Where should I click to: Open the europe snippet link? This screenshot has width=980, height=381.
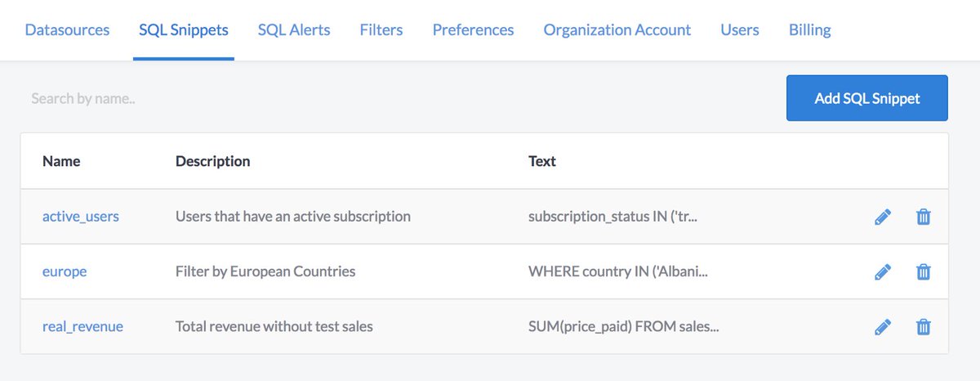point(65,271)
